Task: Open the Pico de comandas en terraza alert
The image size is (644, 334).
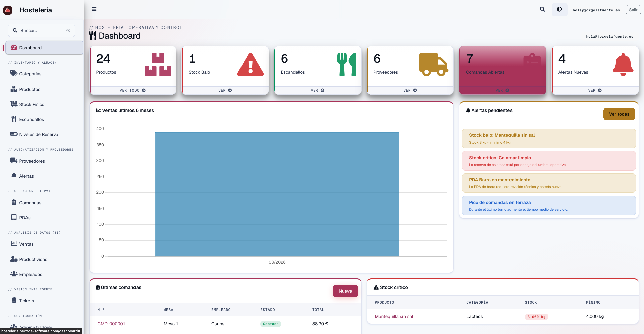Action: [549, 206]
